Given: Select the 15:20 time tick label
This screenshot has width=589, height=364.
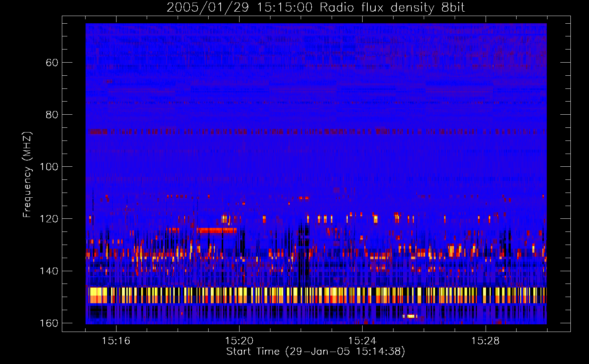Looking at the screenshot, I should click(x=239, y=341).
